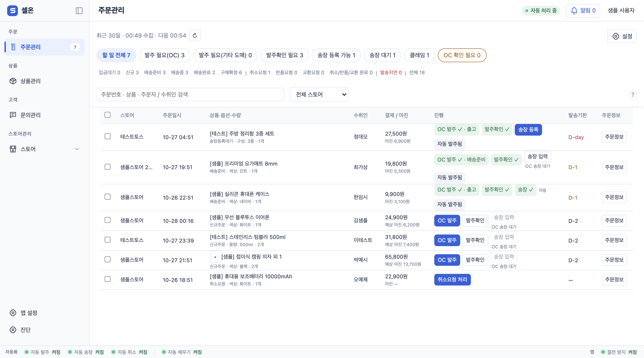Screen dimensions: 644x358
Task: Open 문의관리 in sidebar
Action: click(x=44, y=115)
